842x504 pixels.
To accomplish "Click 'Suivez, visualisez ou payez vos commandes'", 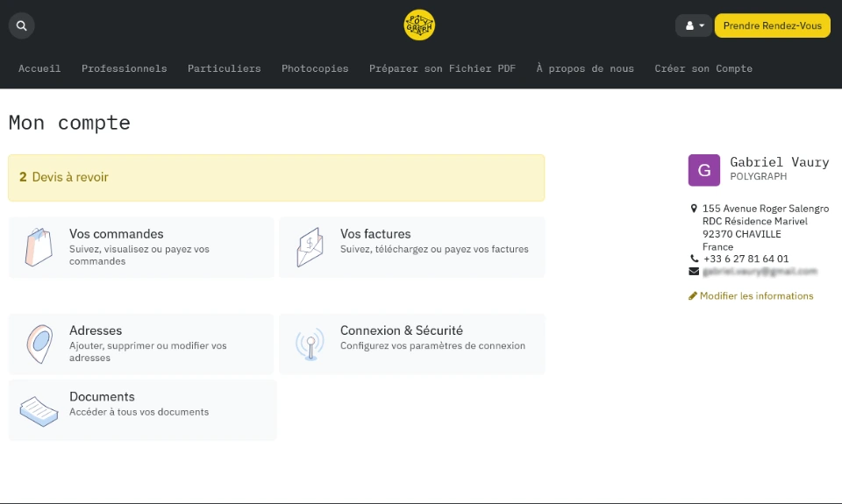I will click(139, 255).
